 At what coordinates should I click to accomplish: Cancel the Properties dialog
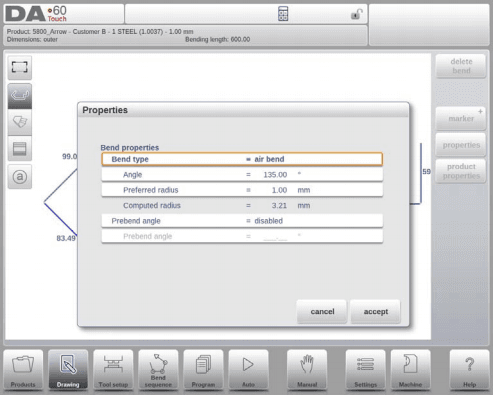tap(322, 311)
